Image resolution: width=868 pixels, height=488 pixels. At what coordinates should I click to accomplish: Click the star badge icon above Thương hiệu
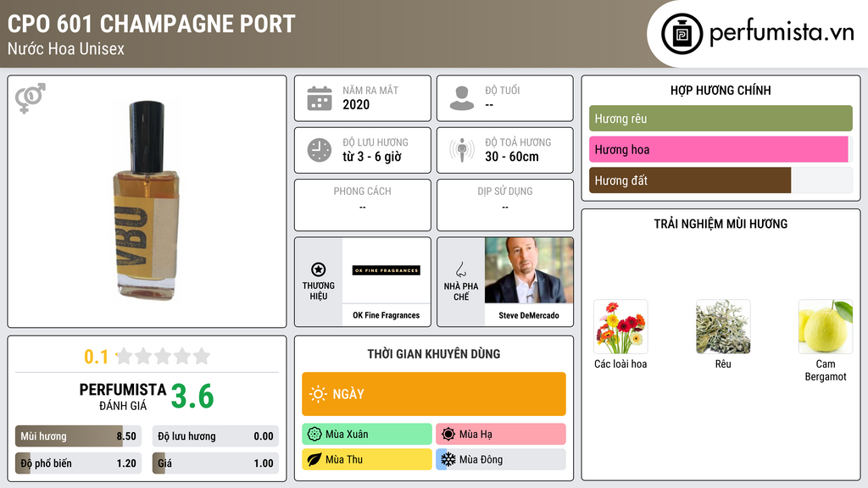point(319,269)
